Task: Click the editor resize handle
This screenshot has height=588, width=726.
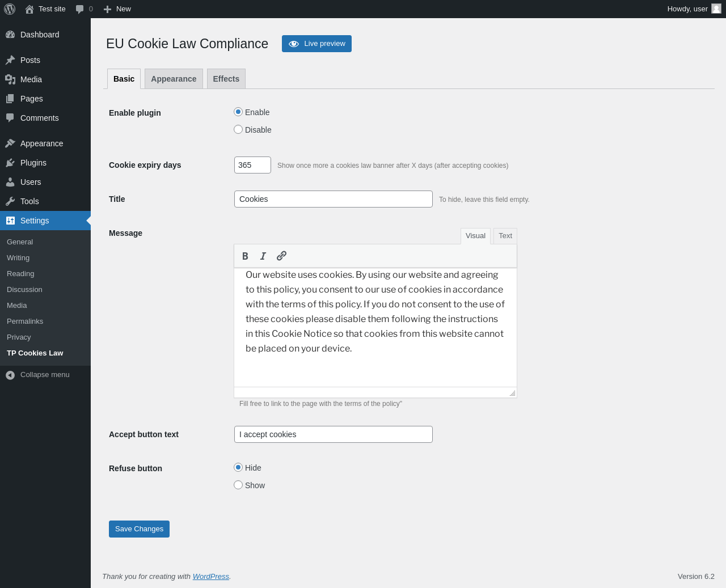Action: coord(512,393)
